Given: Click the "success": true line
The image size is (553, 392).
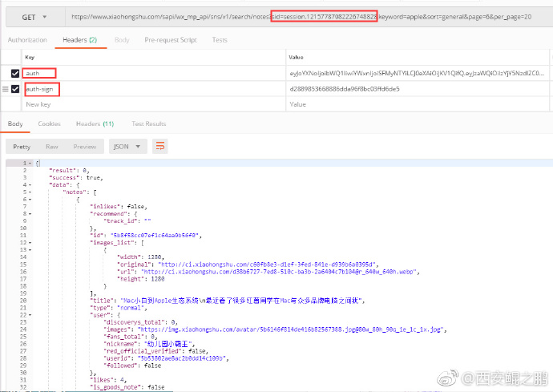Looking at the screenshot, I should 76,178.
